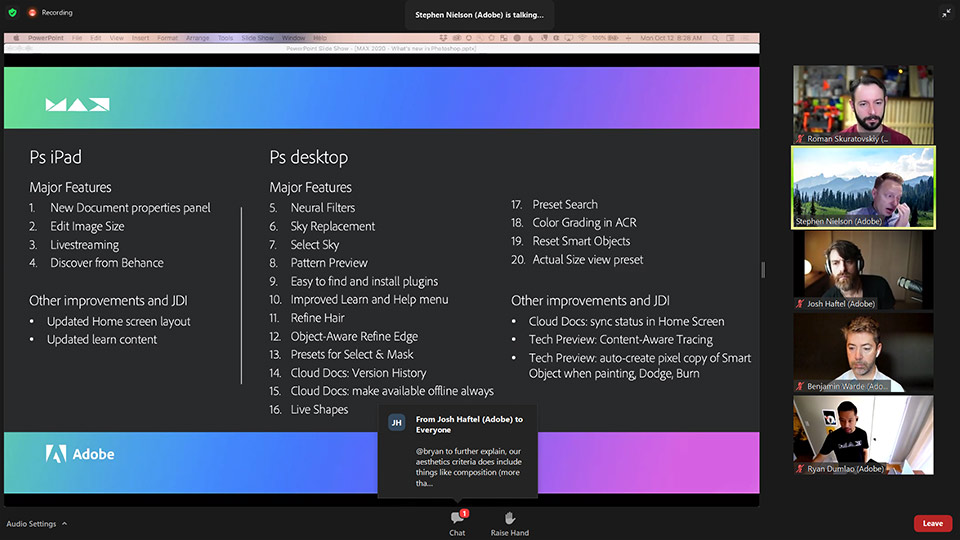Screen dimensions: 960x540
Task: Click the 'Edit Image Size' item
Action: [x=87, y=226]
